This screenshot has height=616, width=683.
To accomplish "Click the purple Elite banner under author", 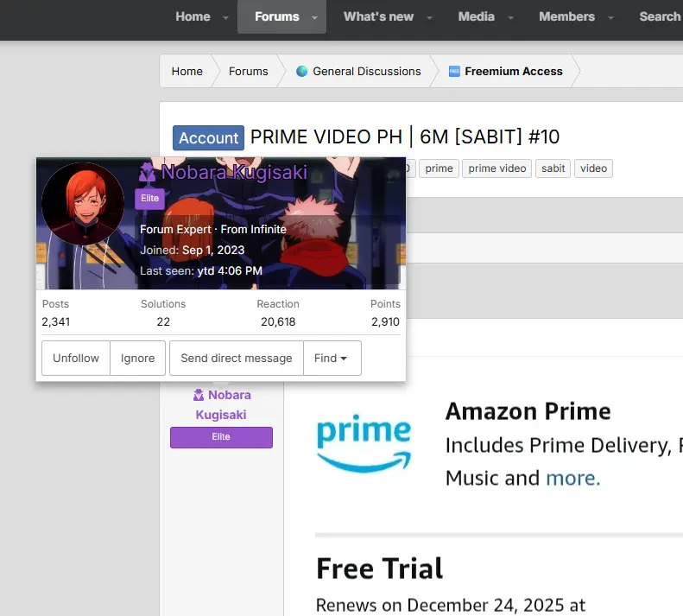I will 221,437.
